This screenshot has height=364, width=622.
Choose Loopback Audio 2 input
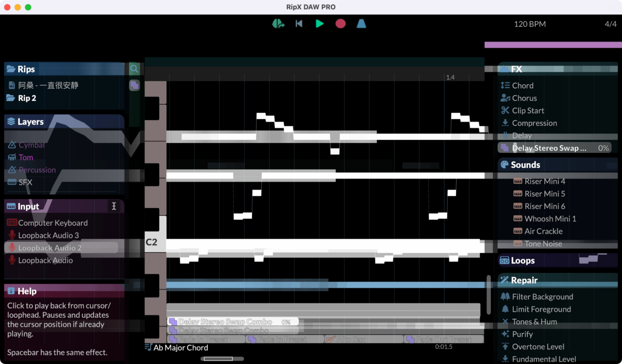[x=61, y=247]
